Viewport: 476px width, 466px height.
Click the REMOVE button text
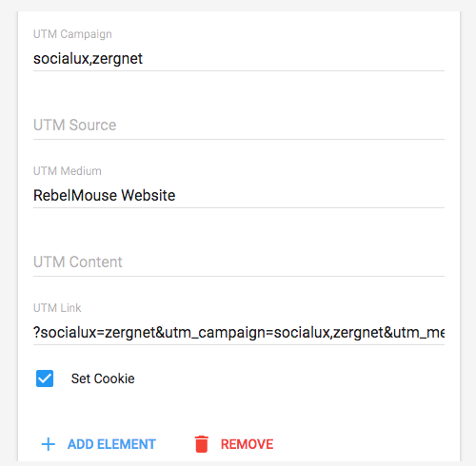click(x=247, y=444)
